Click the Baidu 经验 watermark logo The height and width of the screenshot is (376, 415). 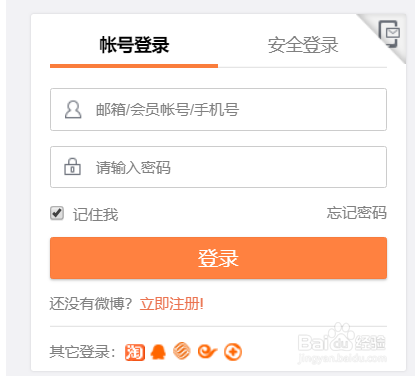(x=342, y=343)
